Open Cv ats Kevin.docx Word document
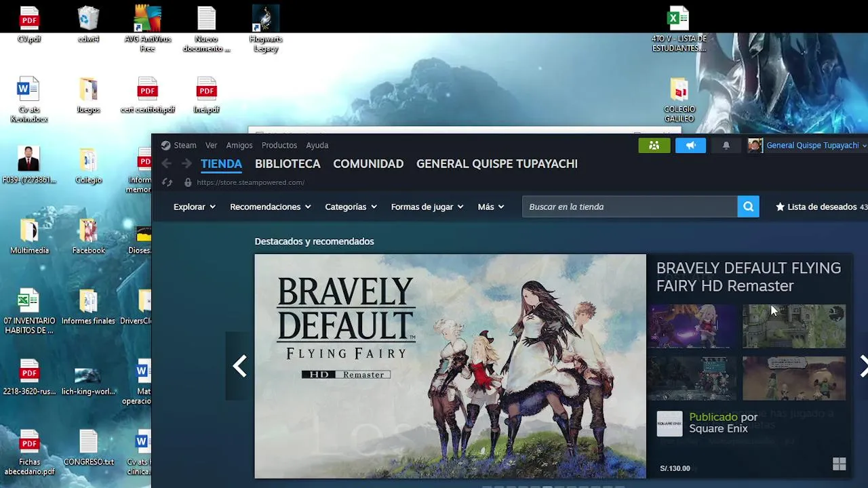The image size is (868, 488). (29, 100)
